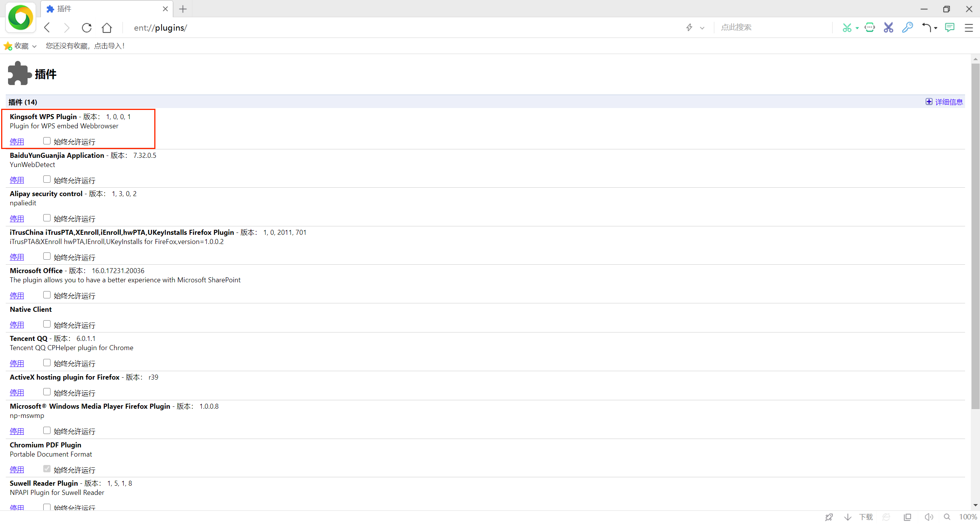Select the 插件 browser tab

point(106,9)
